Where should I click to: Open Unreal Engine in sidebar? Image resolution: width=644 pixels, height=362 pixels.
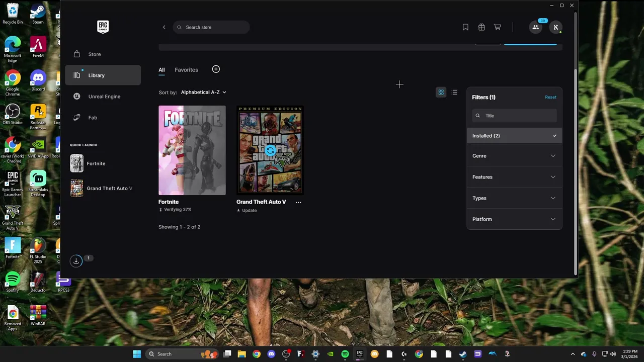(103, 97)
